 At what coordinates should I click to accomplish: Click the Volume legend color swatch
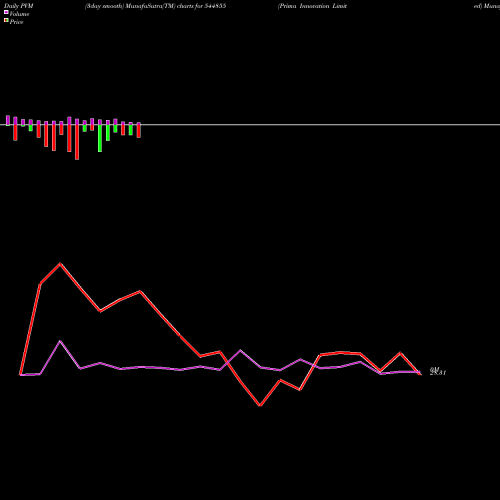point(6,12)
